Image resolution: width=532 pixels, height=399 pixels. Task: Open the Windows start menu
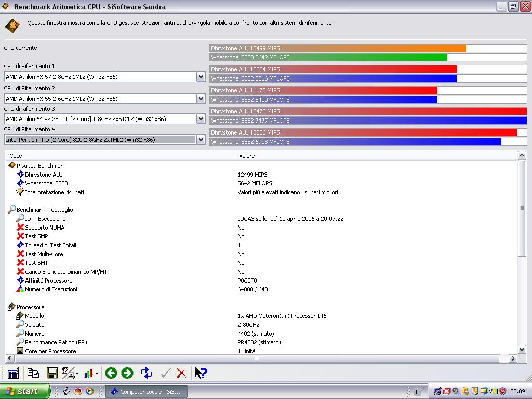(24, 391)
